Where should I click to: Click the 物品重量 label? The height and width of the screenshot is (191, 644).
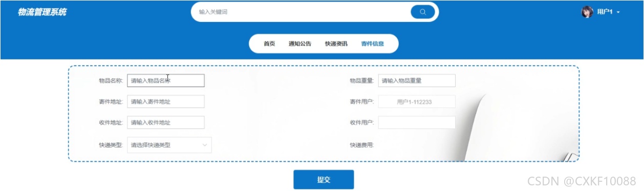(x=362, y=80)
